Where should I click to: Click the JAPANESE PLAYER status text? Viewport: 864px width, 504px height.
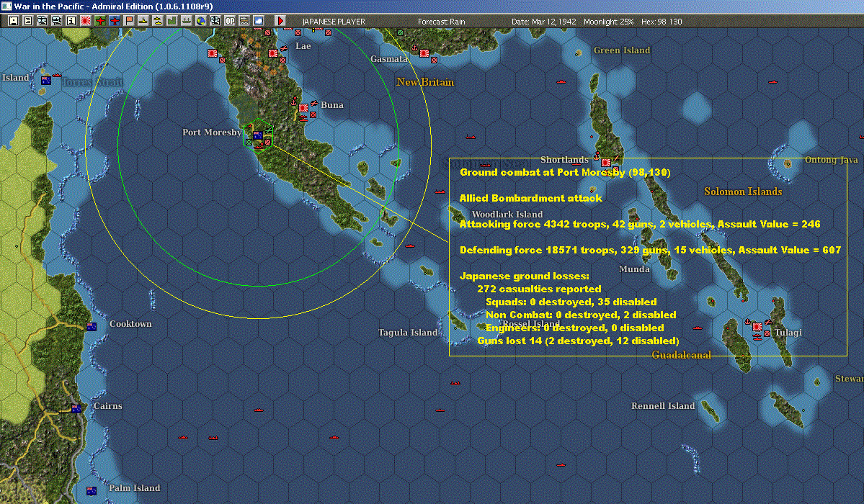point(334,22)
